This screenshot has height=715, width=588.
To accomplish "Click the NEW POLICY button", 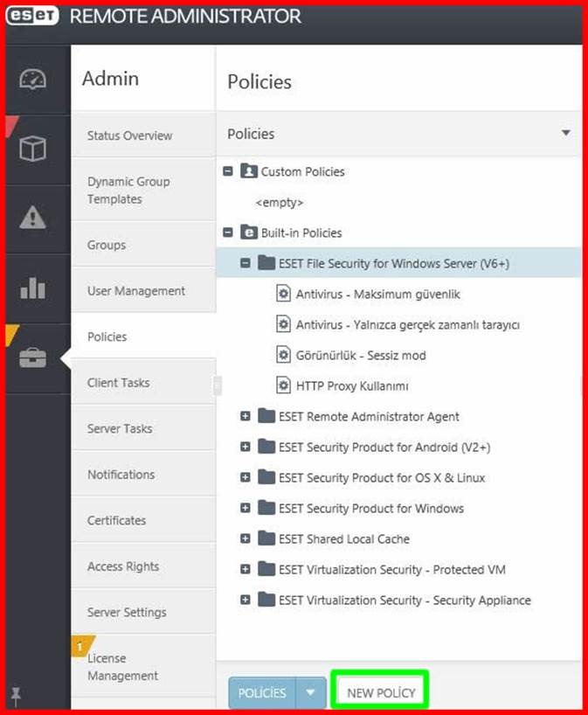I will point(381,692).
